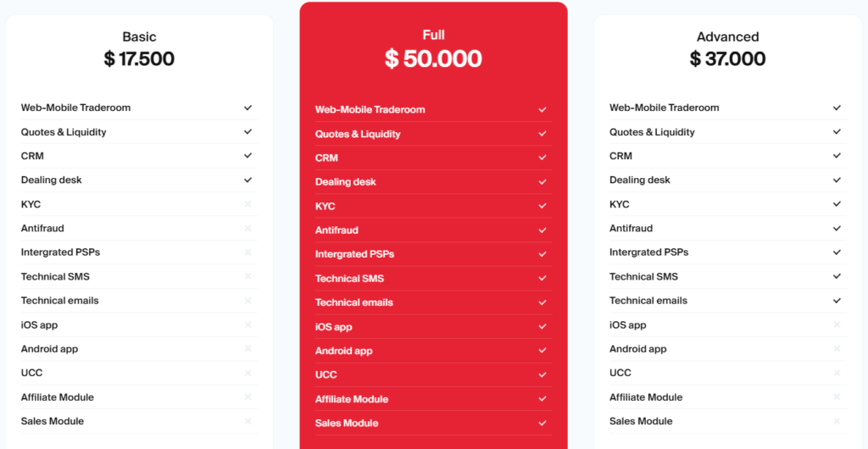
Task: Click the checkmark beside Antifraud in Full plan
Action: pyautogui.click(x=542, y=230)
